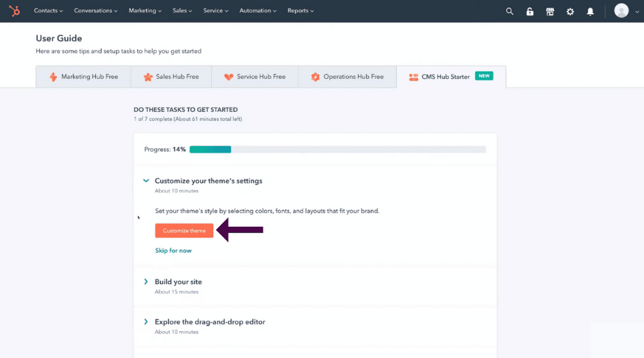Viewport: 644px width, 358px height.
Task: Click the Customize your theme's settings heading
Action: [x=208, y=181]
